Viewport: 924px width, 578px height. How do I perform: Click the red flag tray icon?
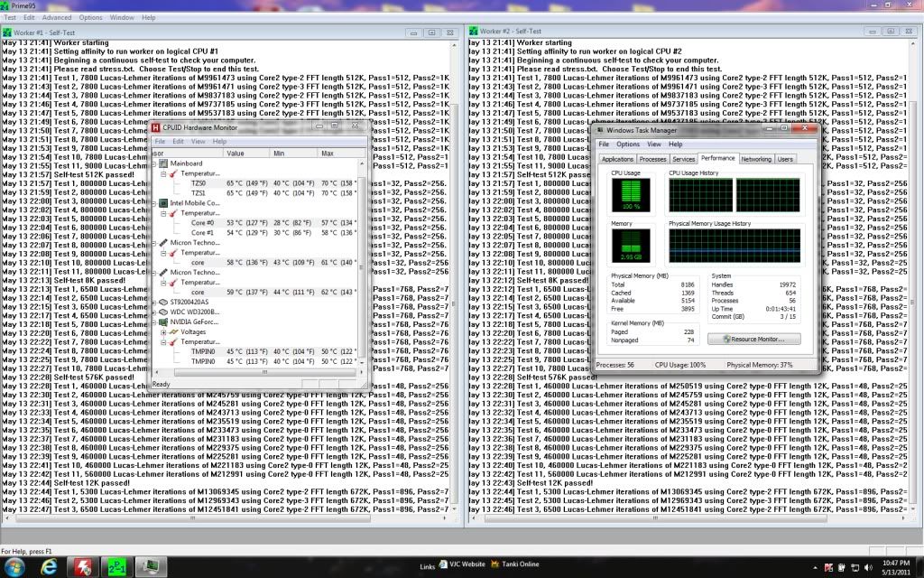click(828, 567)
